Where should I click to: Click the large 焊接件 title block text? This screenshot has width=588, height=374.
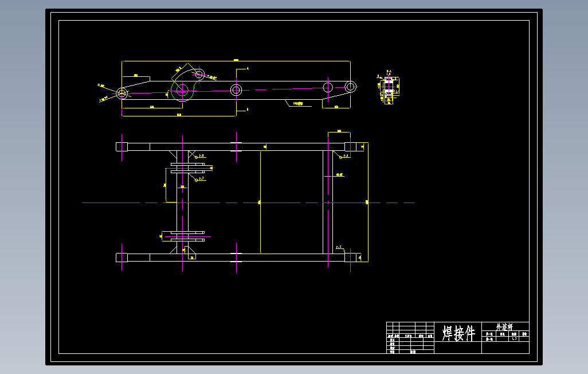pos(458,333)
